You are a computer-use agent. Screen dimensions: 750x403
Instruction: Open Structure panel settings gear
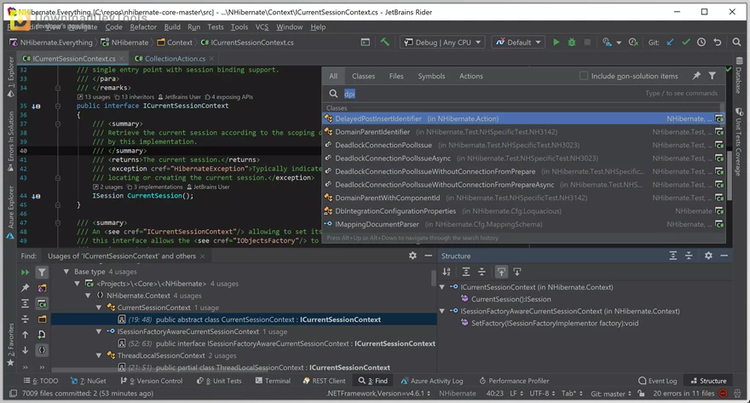point(708,256)
